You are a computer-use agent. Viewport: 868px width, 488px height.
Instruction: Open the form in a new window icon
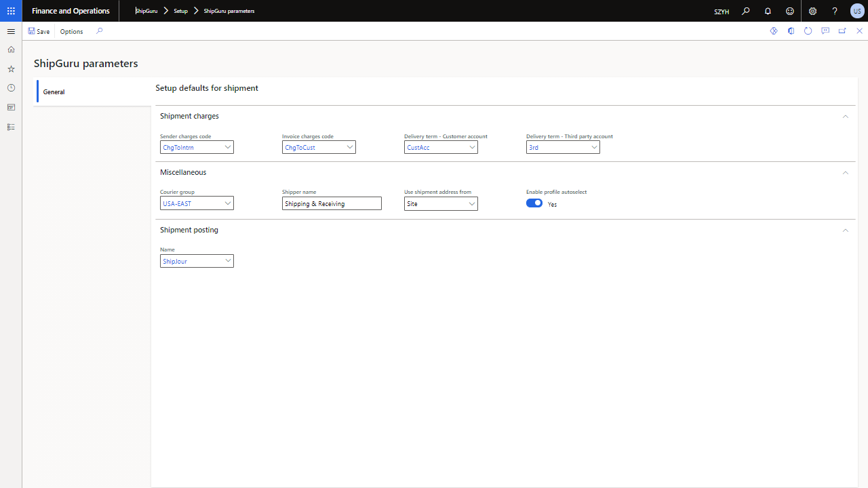pyautogui.click(x=842, y=31)
